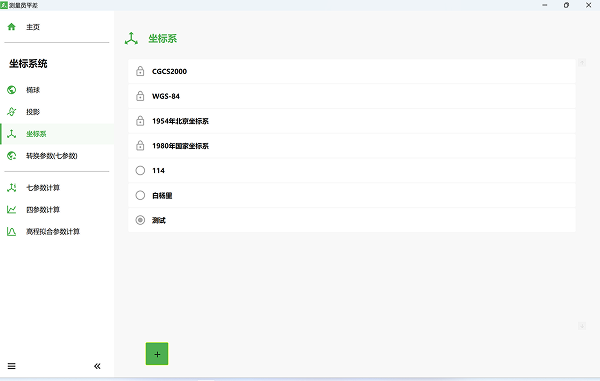Viewport: 600px width, 381px height.
Task: Collapse sidebar with double-chevron icon
Action: pyautogui.click(x=97, y=366)
